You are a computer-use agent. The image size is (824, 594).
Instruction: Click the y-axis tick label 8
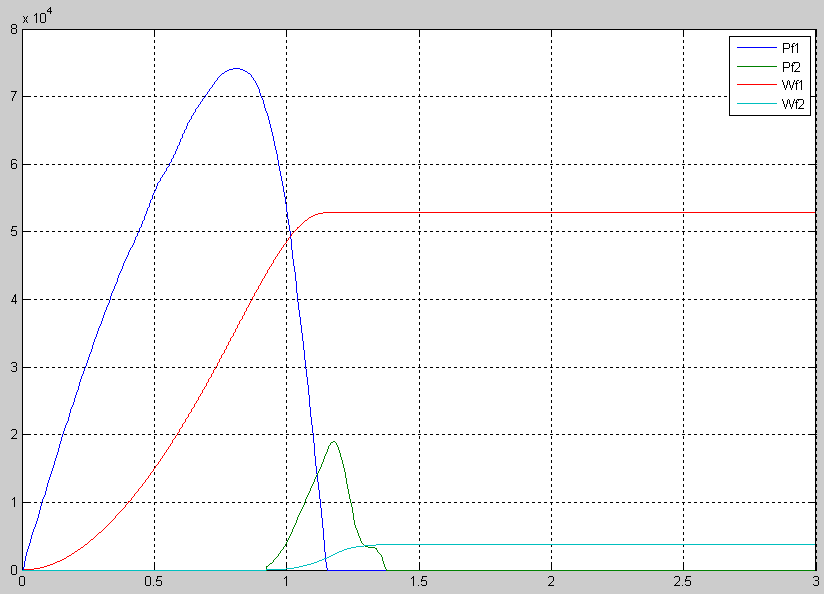(x=14, y=29)
